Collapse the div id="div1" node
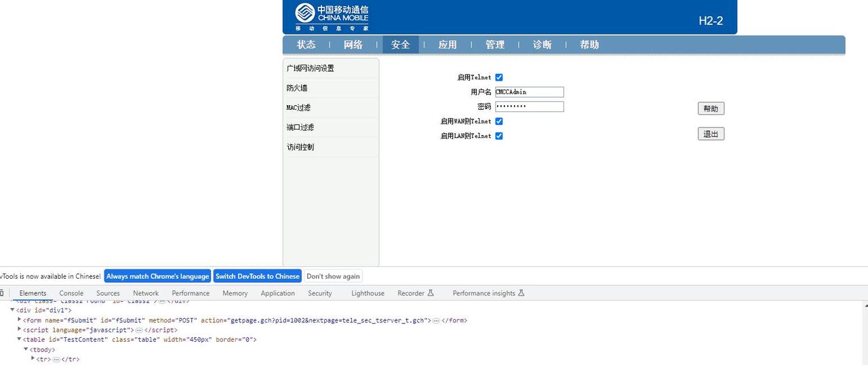This screenshot has height=365, width=868. 12,310
